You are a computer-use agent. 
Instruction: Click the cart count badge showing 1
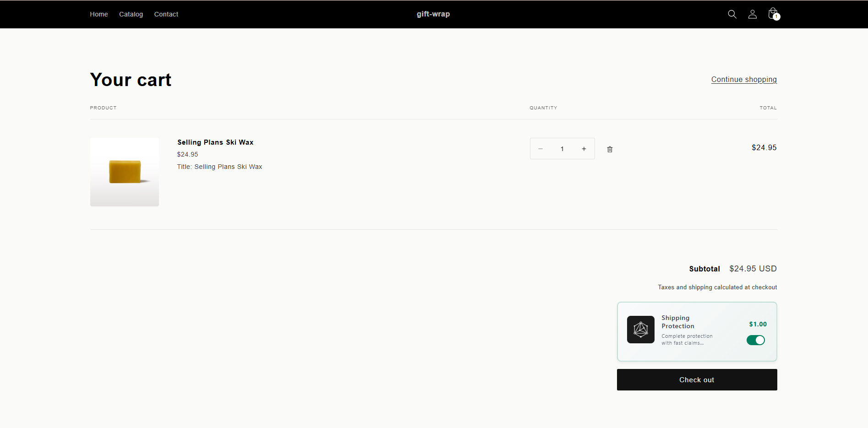776,16
